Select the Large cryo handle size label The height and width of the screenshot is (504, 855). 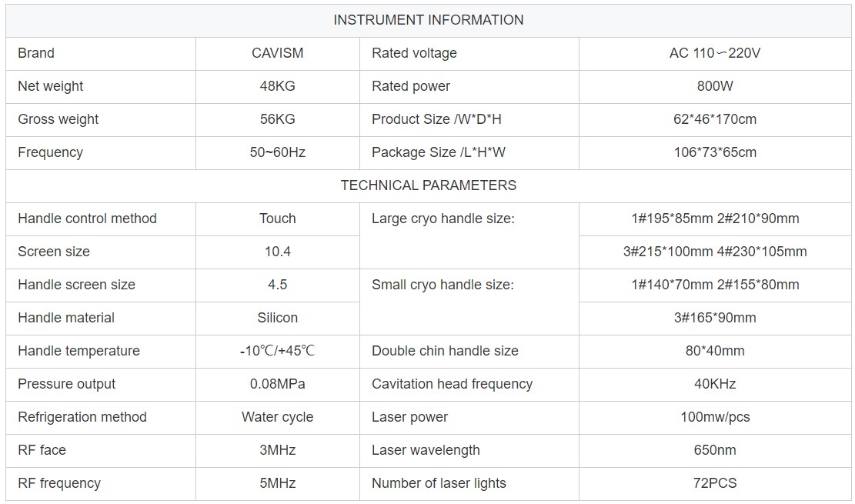[x=443, y=219]
